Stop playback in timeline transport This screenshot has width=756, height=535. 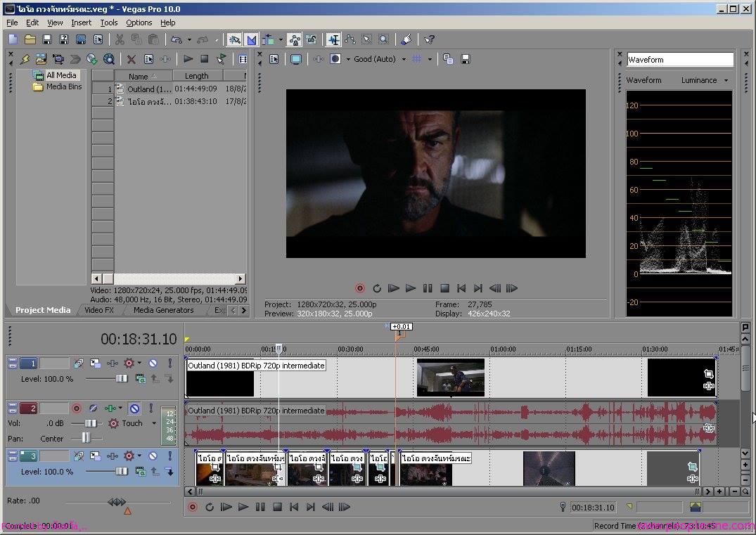click(x=277, y=507)
